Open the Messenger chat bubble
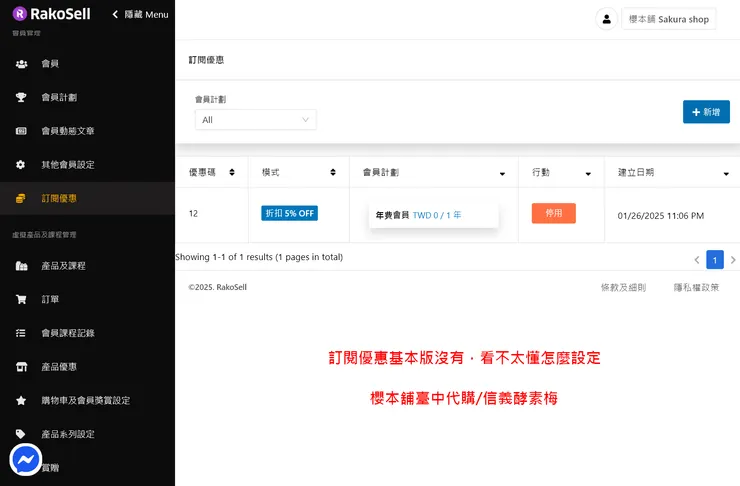The height and width of the screenshot is (486, 740). (25, 459)
